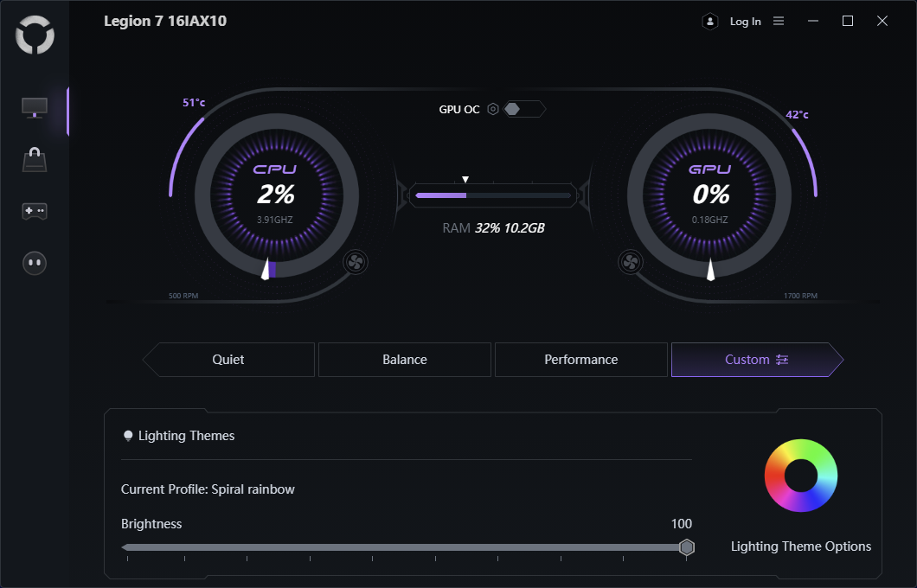The height and width of the screenshot is (588, 917).
Task: Click the GPU fan icon
Action: 631,262
